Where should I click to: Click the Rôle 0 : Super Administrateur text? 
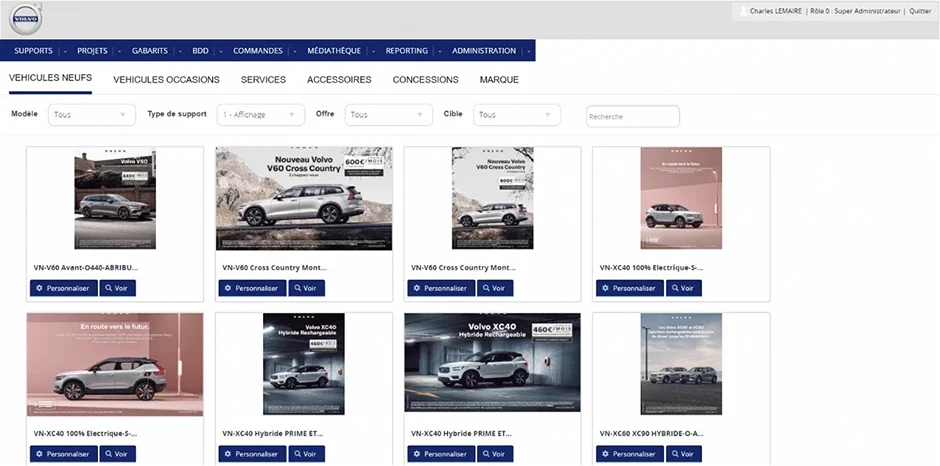click(x=855, y=11)
